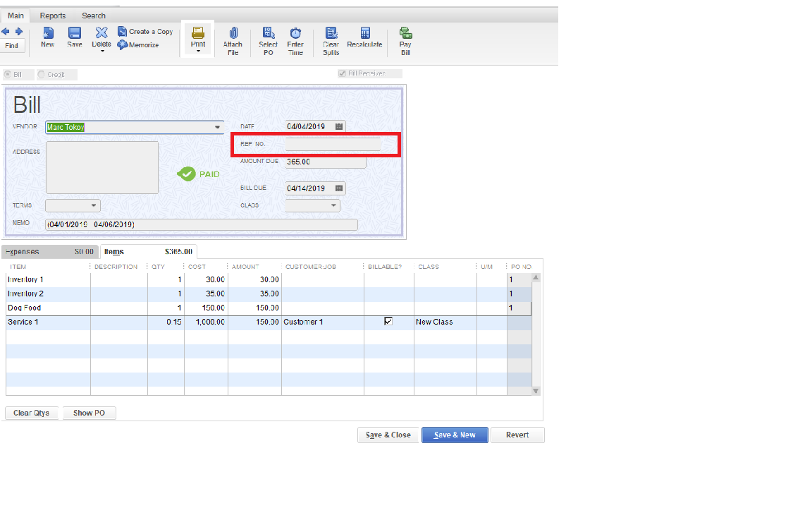Image resolution: width=812 pixels, height=508 pixels.
Task: Open the Enter Time stopwatch icon
Action: [295, 33]
